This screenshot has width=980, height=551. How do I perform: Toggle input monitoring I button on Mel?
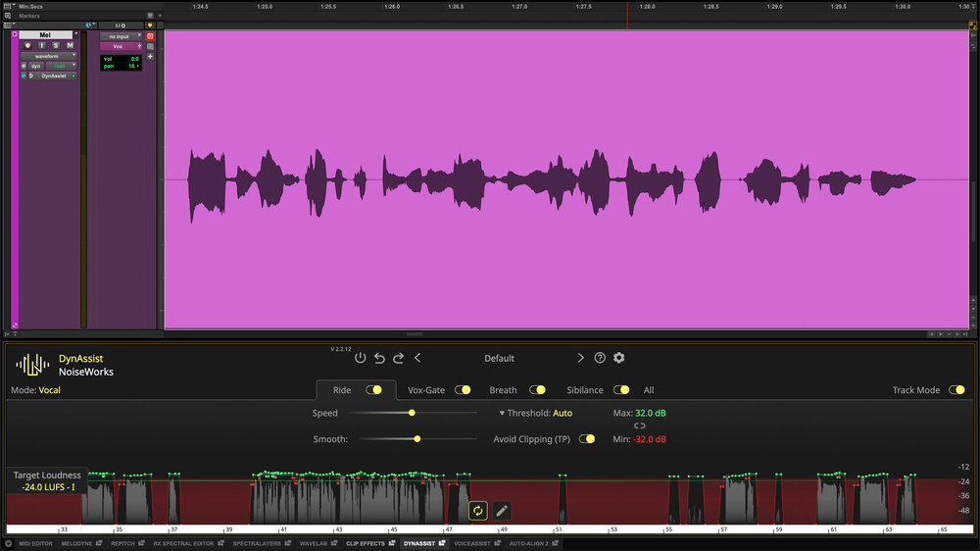coord(42,46)
